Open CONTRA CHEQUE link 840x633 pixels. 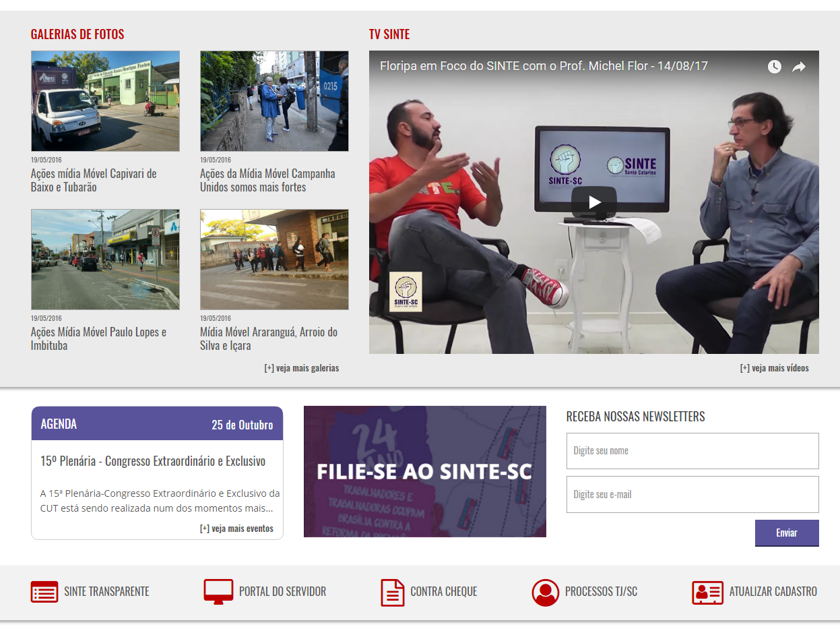click(444, 592)
